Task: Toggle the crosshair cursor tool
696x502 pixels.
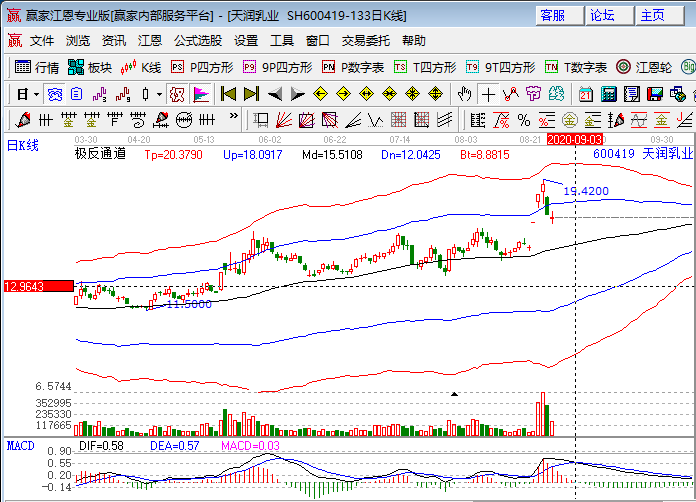Action: point(488,94)
